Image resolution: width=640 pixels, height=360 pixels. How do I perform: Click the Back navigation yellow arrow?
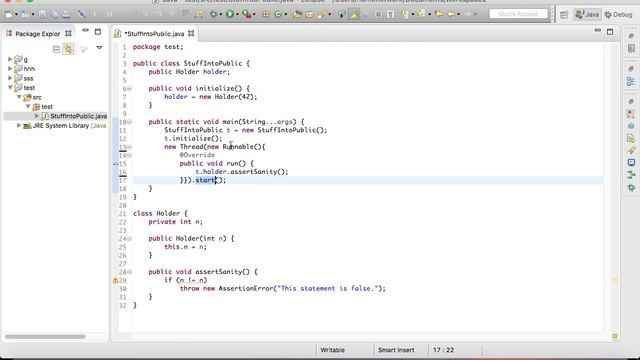click(x=451, y=14)
